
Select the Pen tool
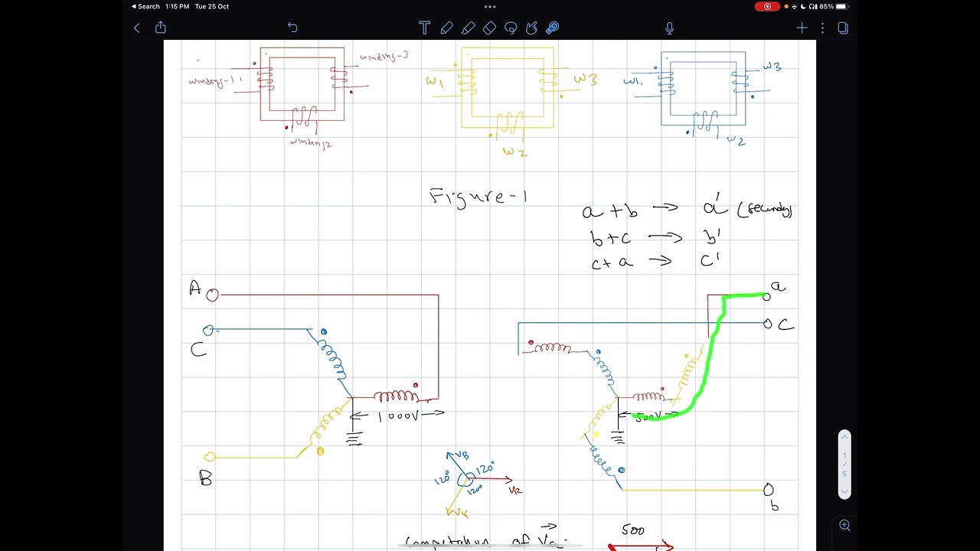tap(446, 28)
